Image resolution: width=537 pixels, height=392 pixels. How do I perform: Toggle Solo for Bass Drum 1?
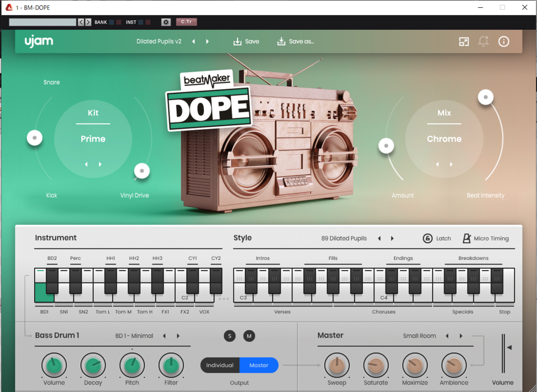pos(230,336)
